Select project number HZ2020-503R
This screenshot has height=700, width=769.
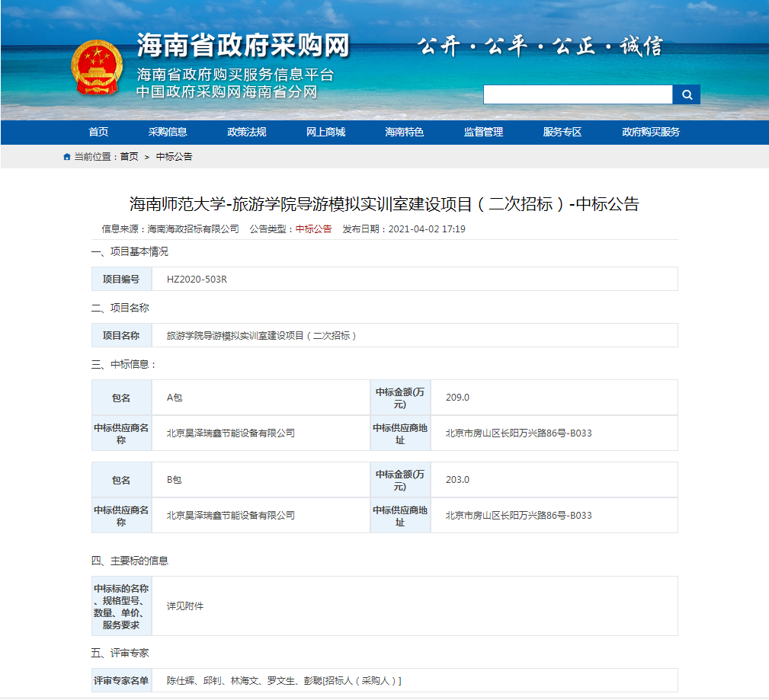click(x=197, y=280)
